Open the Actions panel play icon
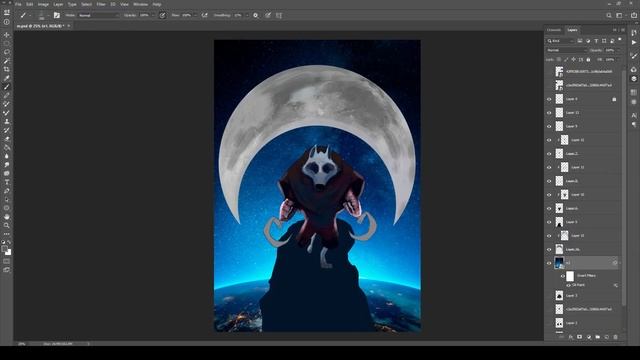The image size is (640, 360). [x=634, y=42]
